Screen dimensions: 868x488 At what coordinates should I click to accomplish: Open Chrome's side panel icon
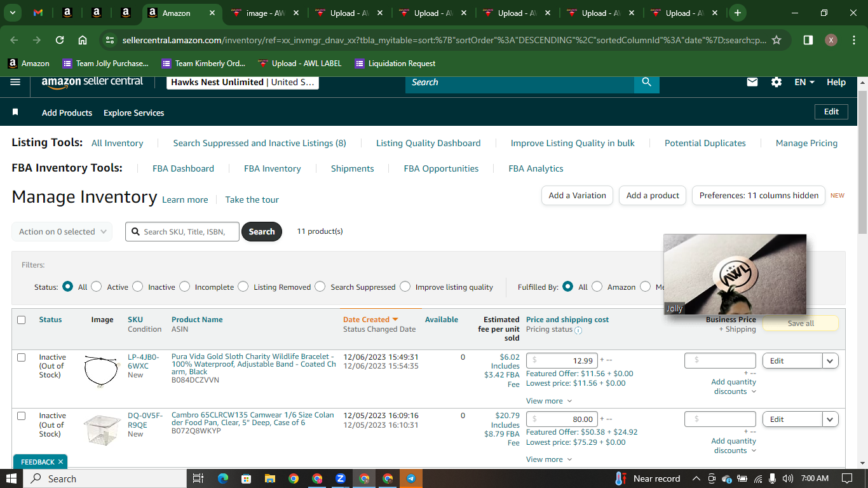coord(808,40)
